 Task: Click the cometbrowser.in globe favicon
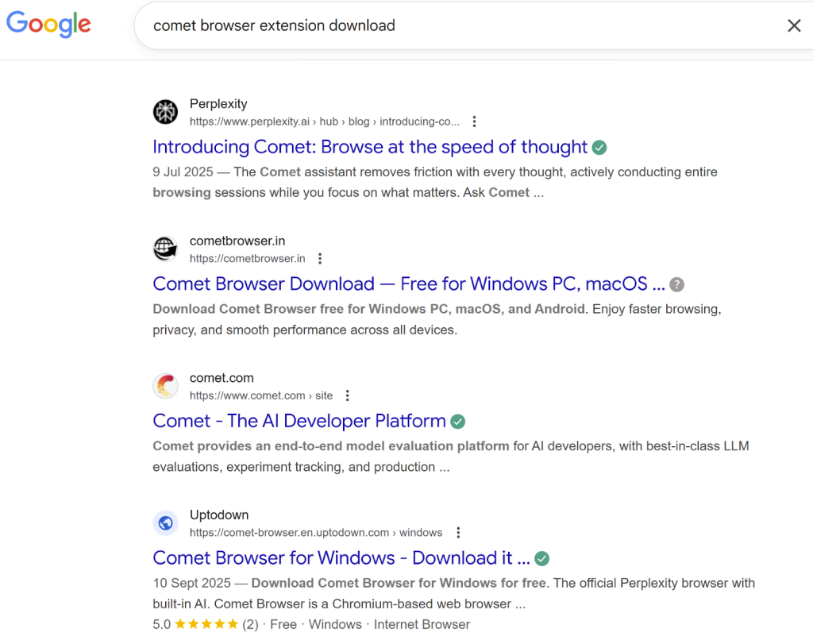coord(165,249)
